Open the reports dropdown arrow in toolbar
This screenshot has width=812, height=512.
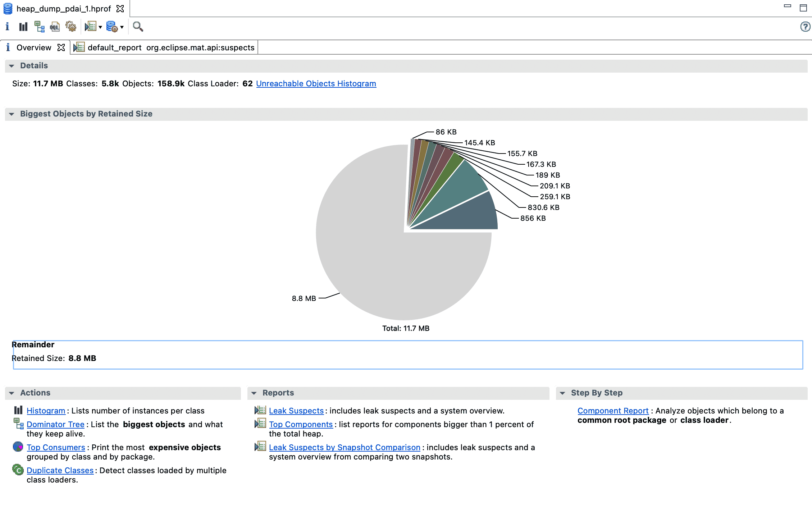[x=100, y=27]
